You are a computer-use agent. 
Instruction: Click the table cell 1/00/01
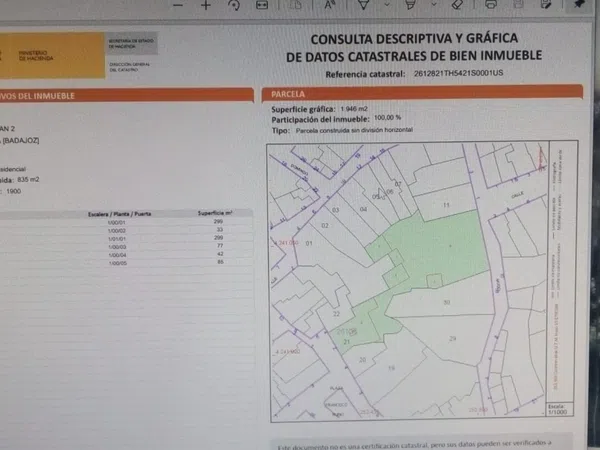[117, 222]
